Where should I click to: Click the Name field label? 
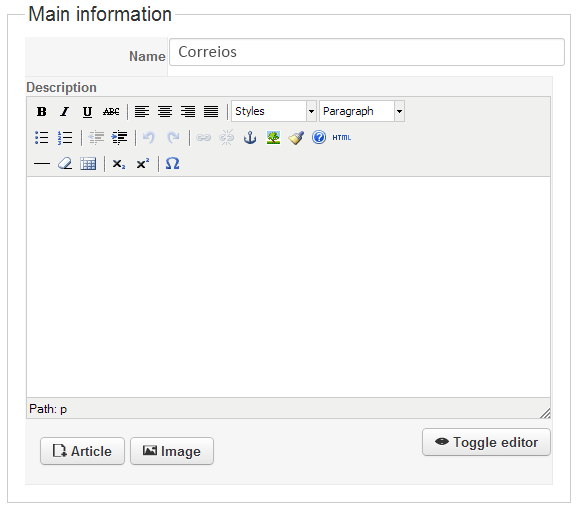[147, 56]
